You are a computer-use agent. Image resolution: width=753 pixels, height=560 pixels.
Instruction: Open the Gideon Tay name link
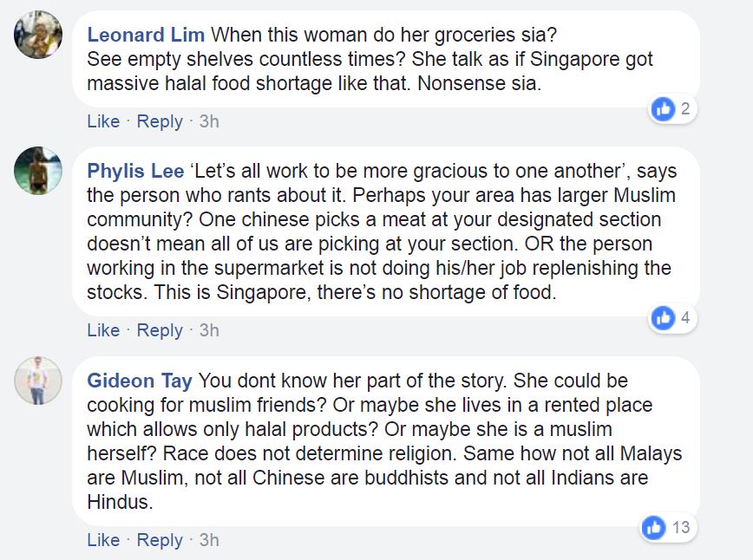click(x=140, y=381)
